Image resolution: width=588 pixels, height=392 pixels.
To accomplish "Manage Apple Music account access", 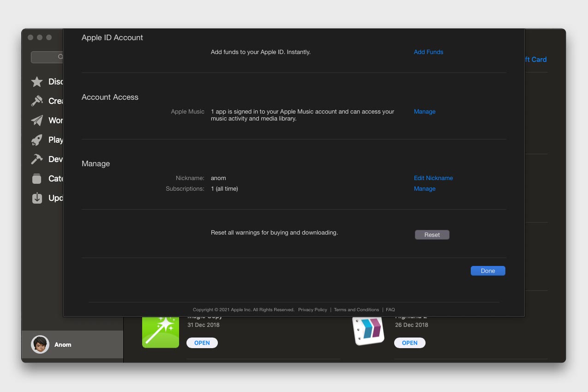I will (424, 112).
